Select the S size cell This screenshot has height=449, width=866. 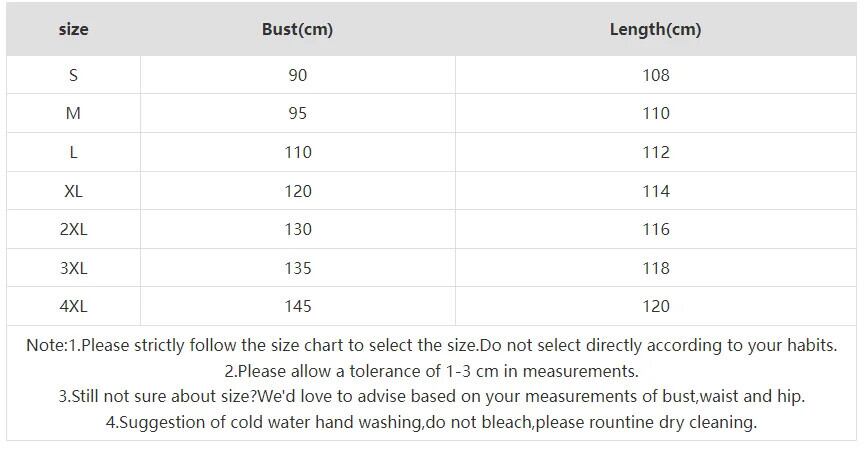tap(73, 75)
